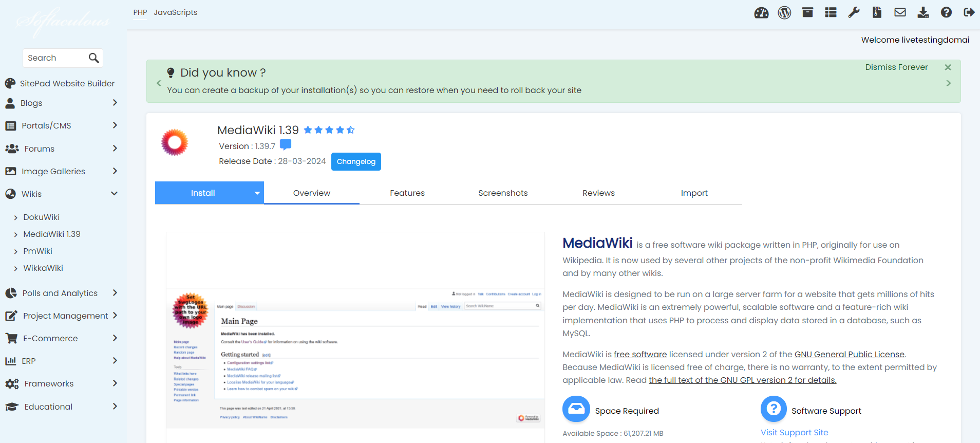Viewport: 980px width, 443px height.
Task: Open the JavaScripts menu
Action: (176, 12)
